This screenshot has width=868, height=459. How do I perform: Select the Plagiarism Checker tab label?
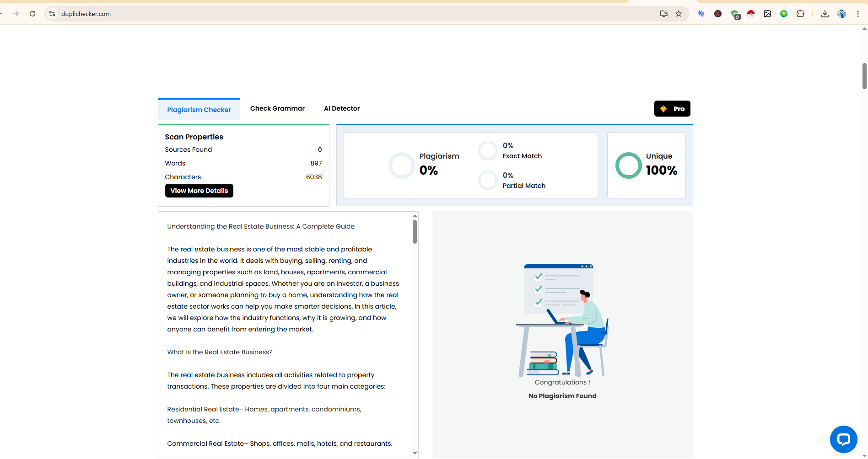[199, 109]
